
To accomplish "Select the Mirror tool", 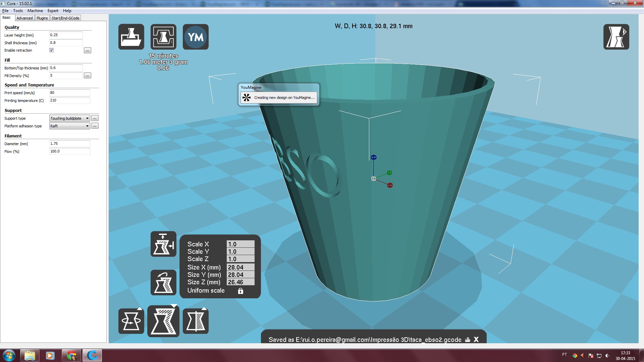I will [x=196, y=321].
